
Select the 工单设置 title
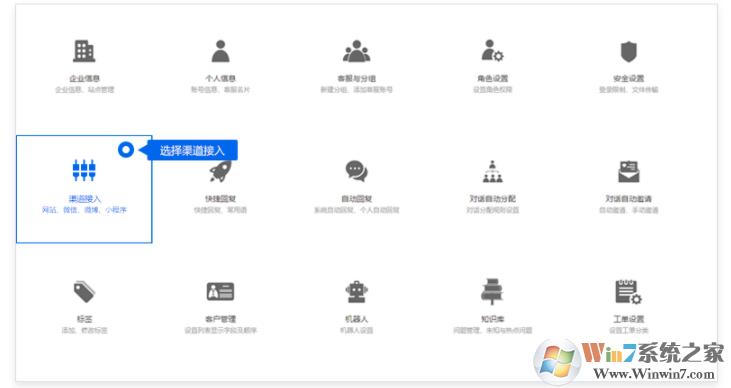[x=628, y=319]
